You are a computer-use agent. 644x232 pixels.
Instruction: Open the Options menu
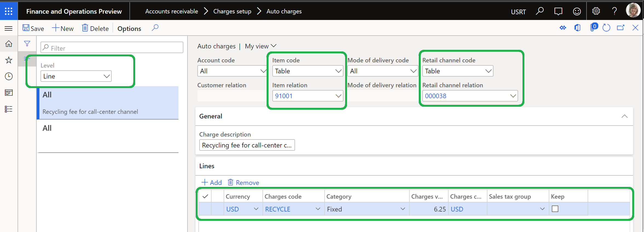[129, 28]
